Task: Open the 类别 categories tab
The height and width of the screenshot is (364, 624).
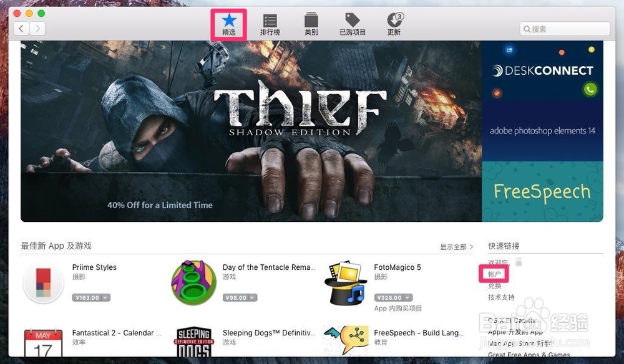Action: [311, 25]
